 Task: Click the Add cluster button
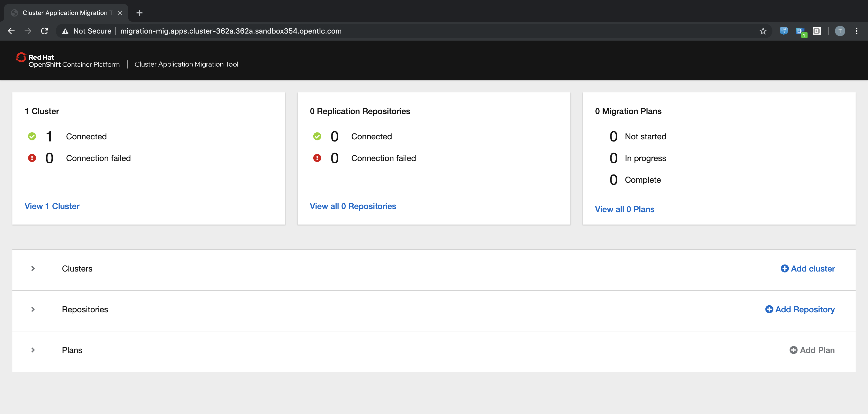(x=808, y=268)
